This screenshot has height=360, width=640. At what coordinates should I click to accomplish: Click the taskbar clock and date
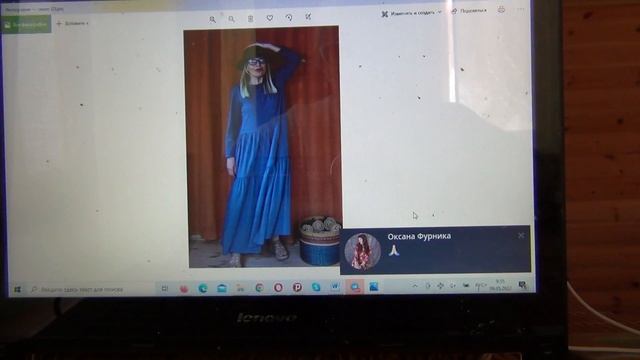coord(500,285)
